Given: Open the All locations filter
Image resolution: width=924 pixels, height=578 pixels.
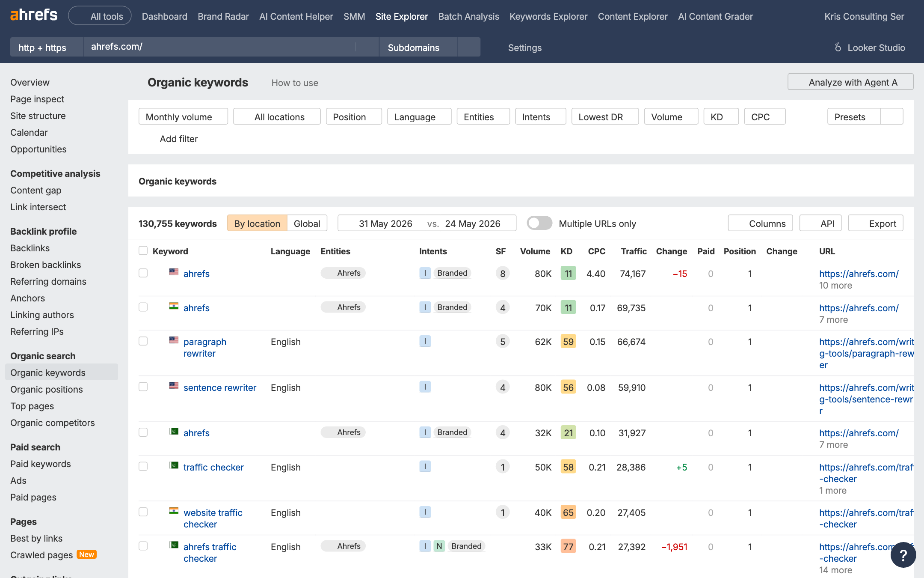Looking at the screenshot, I should tap(277, 116).
